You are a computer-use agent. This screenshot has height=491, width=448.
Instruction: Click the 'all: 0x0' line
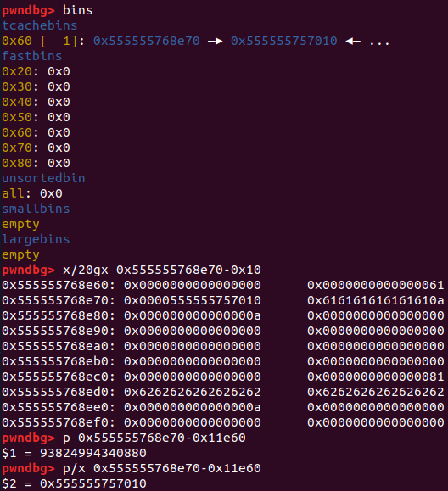32,193
